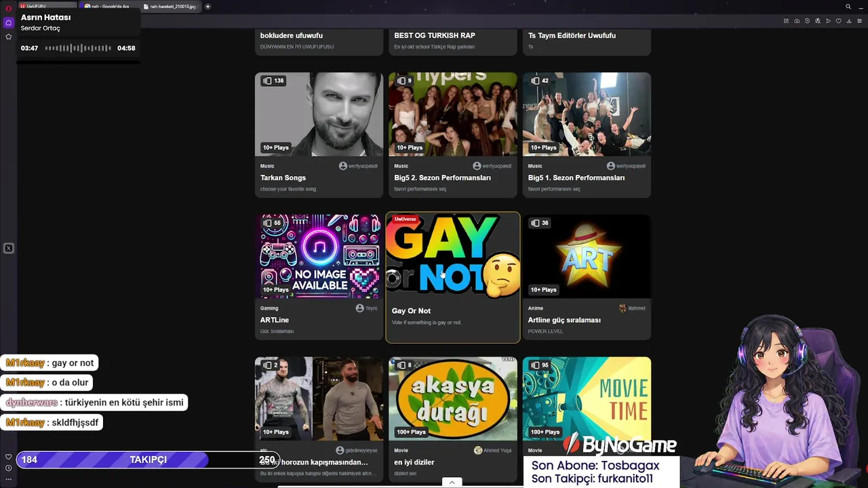
Task: Click the Anime tag on Artline güç card
Action: [536, 308]
